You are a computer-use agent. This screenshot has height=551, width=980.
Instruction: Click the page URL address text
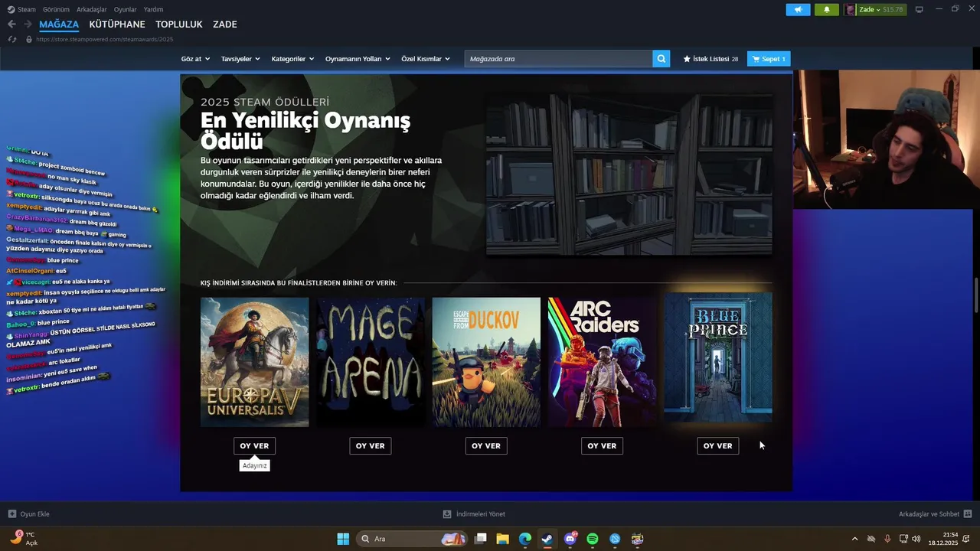pyautogui.click(x=105, y=39)
